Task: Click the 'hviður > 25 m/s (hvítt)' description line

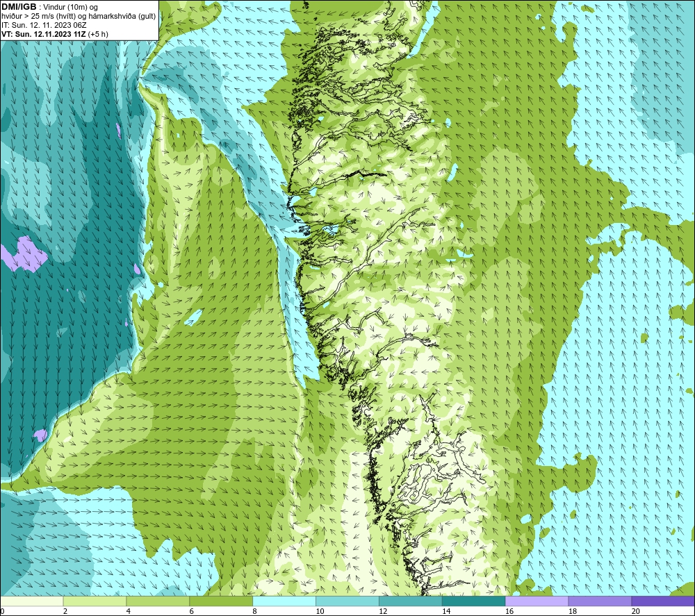Action: click(x=79, y=17)
